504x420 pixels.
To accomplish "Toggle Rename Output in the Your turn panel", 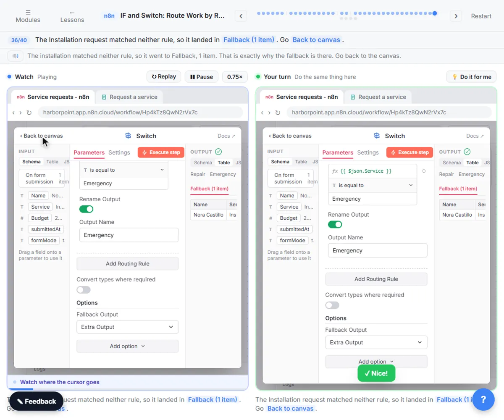I will (x=335, y=224).
